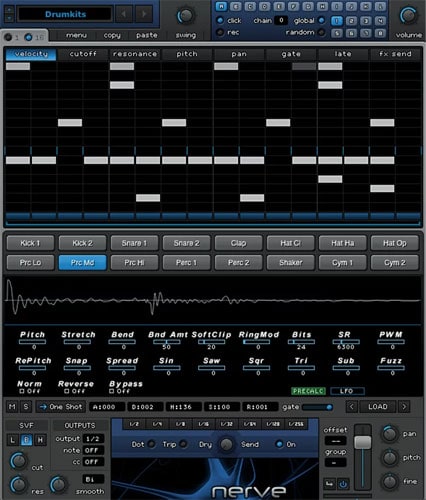Image resolution: width=426 pixels, height=500 pixels.
Task: Select the 1/2 delay time button
Action: (x=134, y=424)
